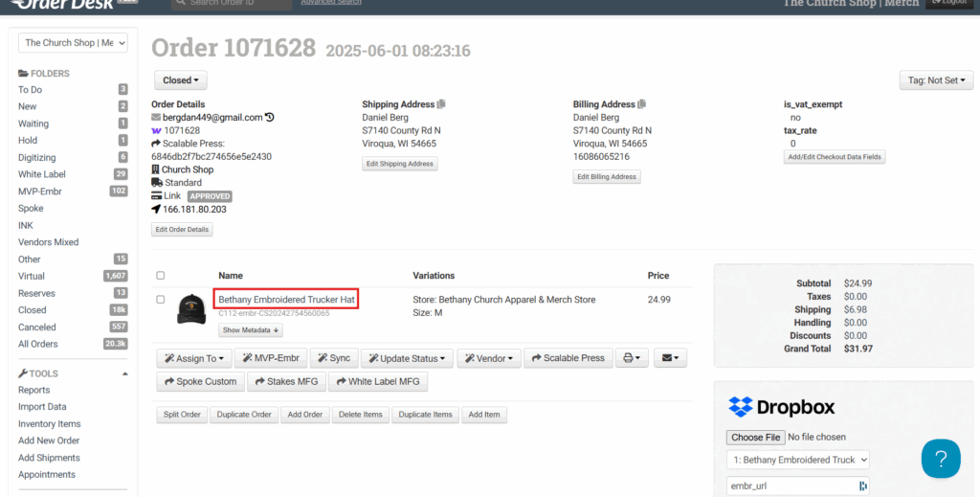The width and height of the screenshot is (980, 497).
Task: Click the embr_url input field
Action: (x=791, y=486)
